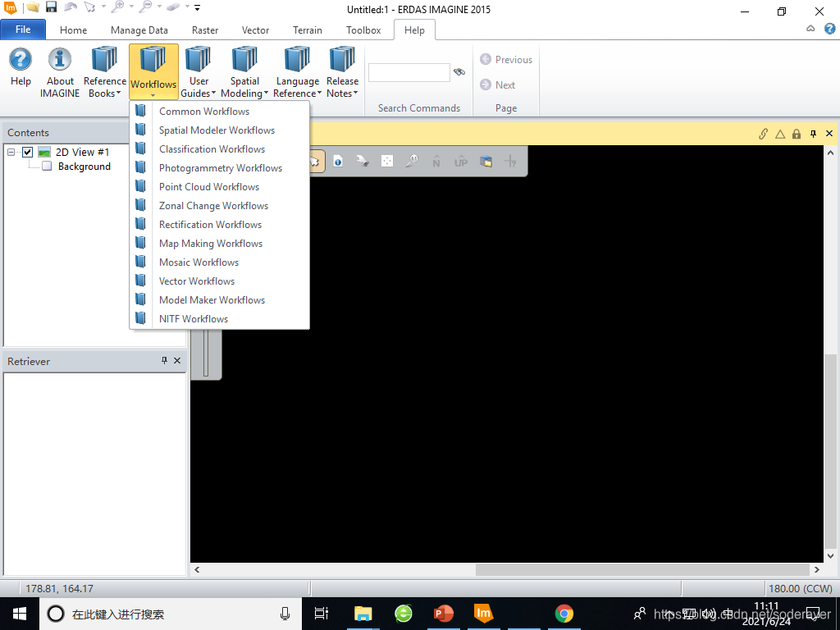Click the save floppy disk icon

tap(51, 7)
